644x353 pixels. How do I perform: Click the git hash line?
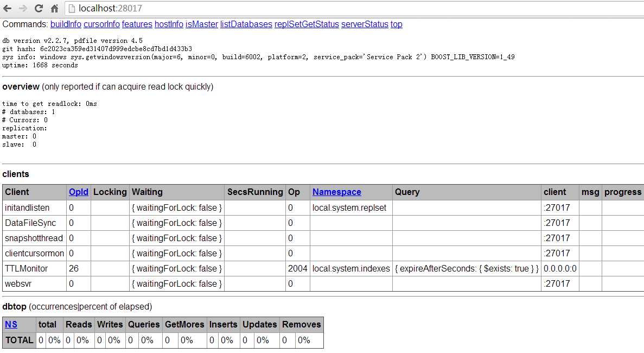[97, 49]
